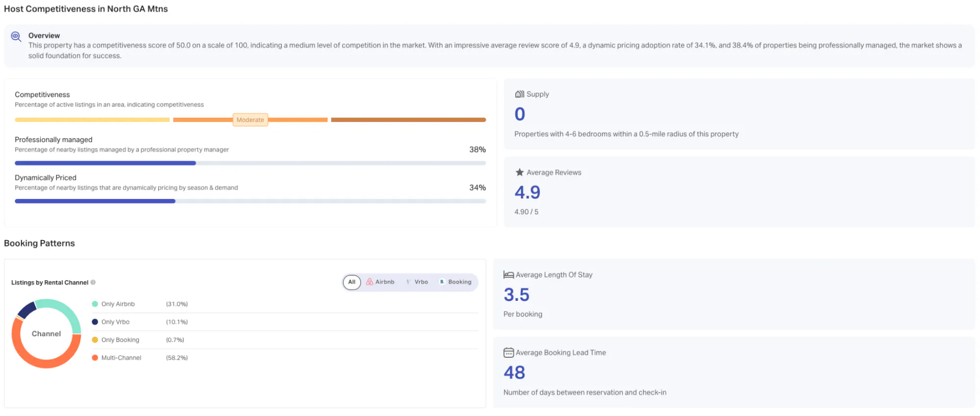Filter listings by Airbnb channel

[x=380, y=282]
